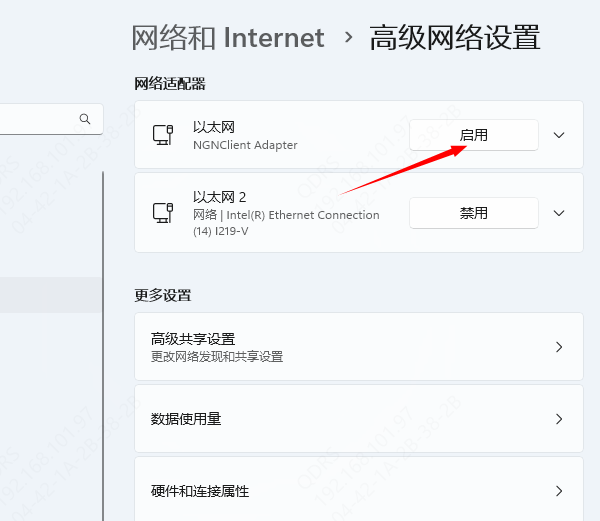This screenshot has height=521, width=600.
Task: Expand the 以太网 NGNClient adapter details
Action: point(559,135)
